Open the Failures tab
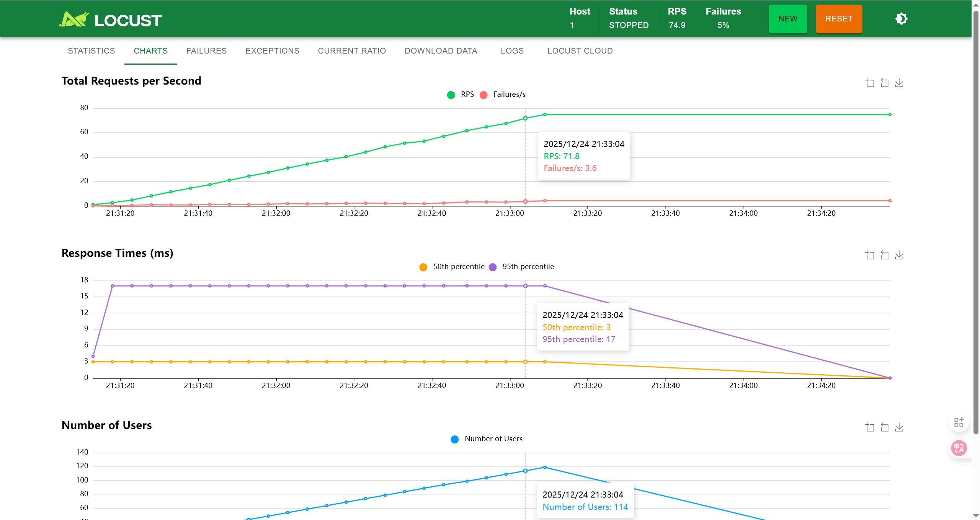980x520 pixels. 206,51
